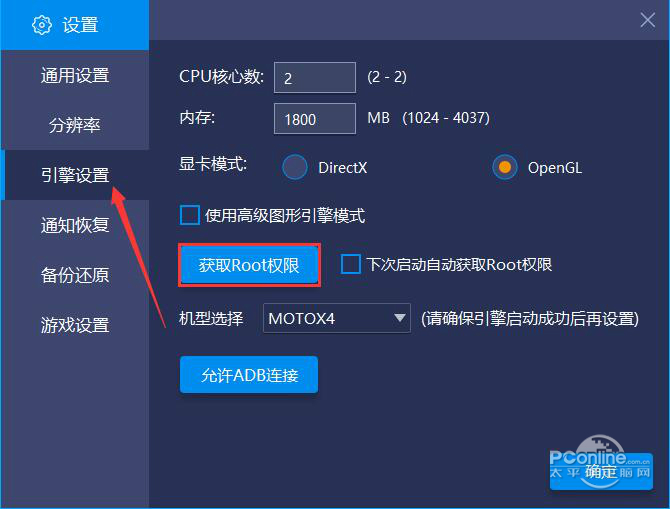The image size is (670, 509).
Task: Focus the 内存 input field
Action: 315,118
